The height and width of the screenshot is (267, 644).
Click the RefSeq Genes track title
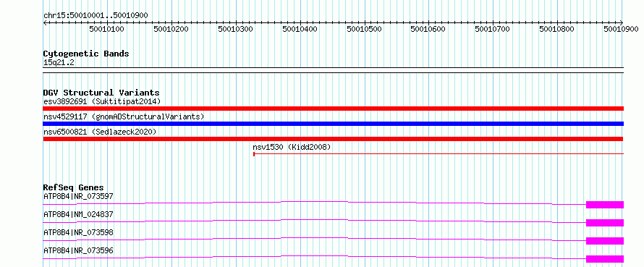pyautogui.click(x=74, y=187)
